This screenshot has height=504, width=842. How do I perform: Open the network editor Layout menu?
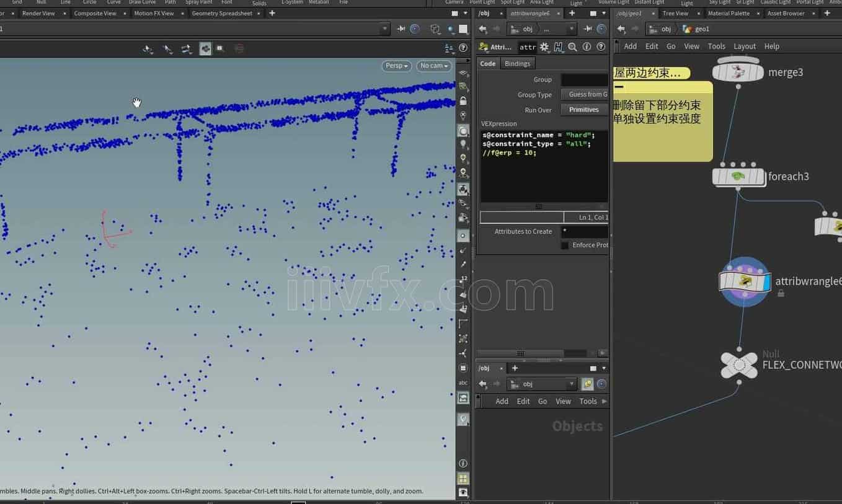(x=745, y=46)
